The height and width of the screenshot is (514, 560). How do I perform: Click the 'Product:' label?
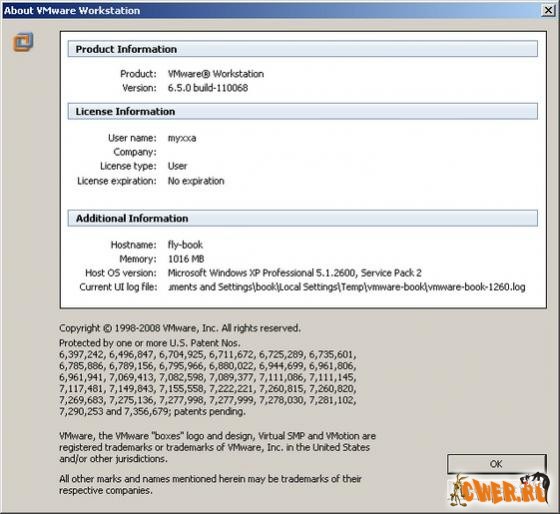pos(138,74)
